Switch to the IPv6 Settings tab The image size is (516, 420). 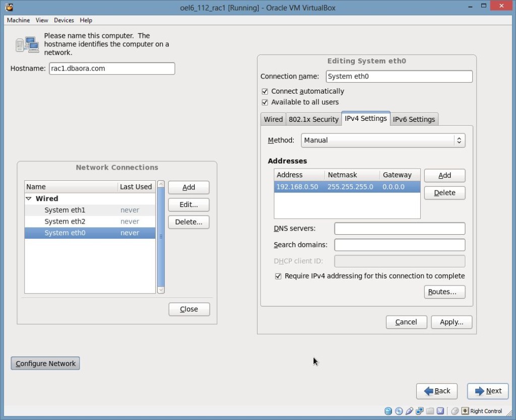[x=414, y=119]
